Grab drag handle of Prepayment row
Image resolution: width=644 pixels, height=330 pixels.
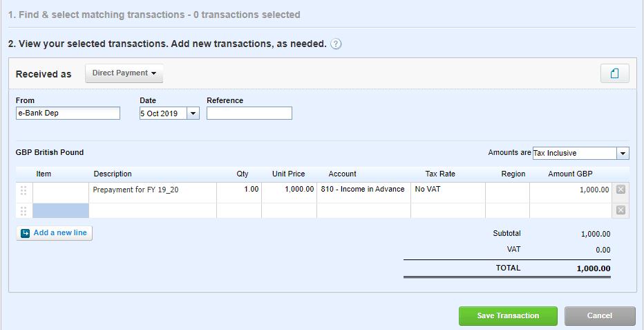[x=24, y=190]
